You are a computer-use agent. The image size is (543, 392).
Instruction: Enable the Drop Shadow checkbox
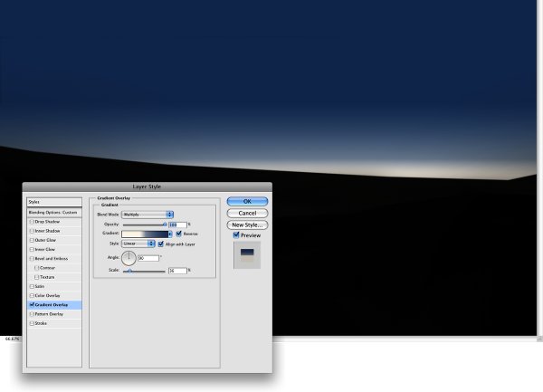pos(32,222)
